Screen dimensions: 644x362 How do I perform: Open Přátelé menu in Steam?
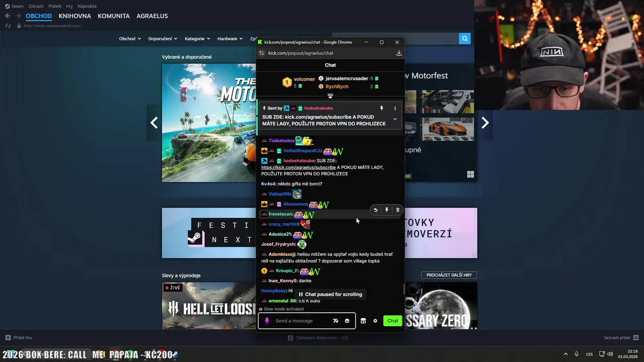coord(55,6)
